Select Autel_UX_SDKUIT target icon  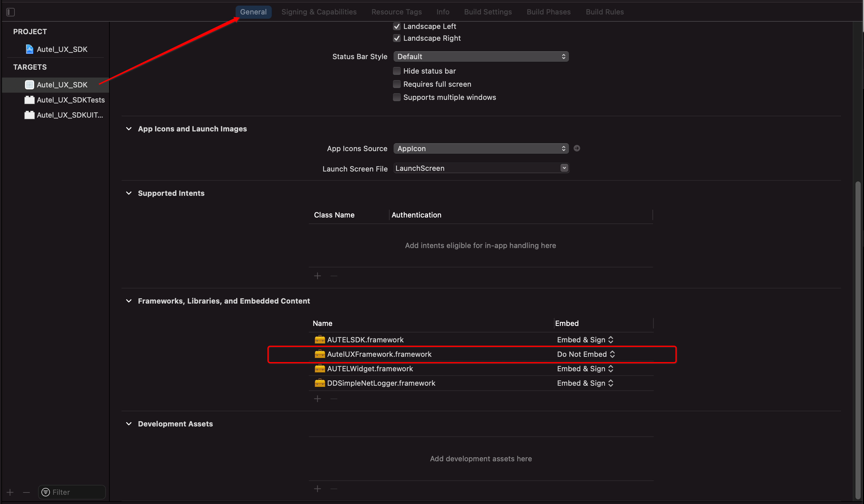(29, 115)
